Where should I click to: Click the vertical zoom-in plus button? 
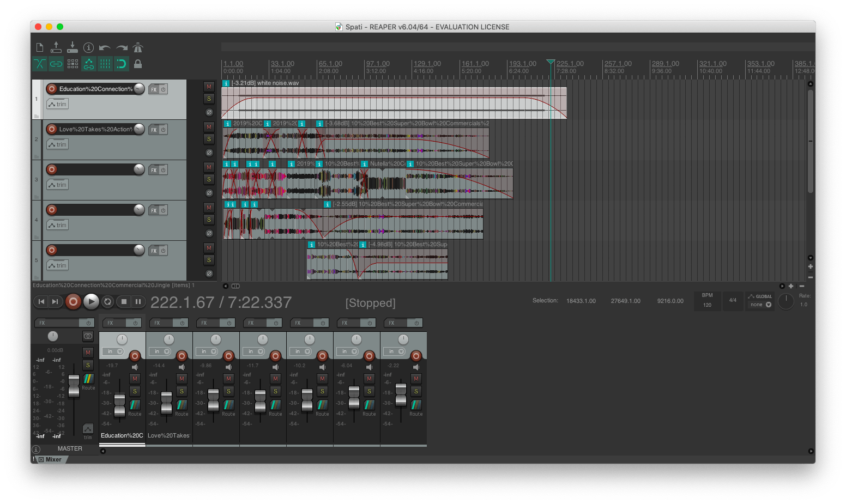point(811,266)
